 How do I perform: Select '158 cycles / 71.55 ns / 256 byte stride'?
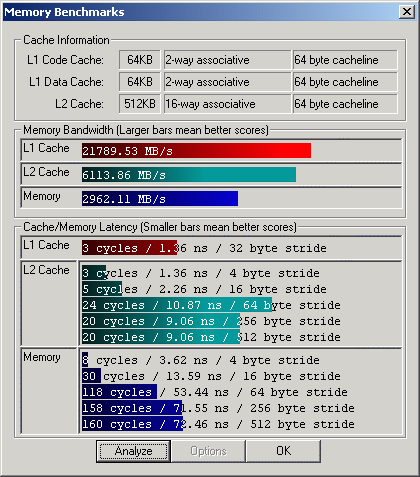pos(218,408)
